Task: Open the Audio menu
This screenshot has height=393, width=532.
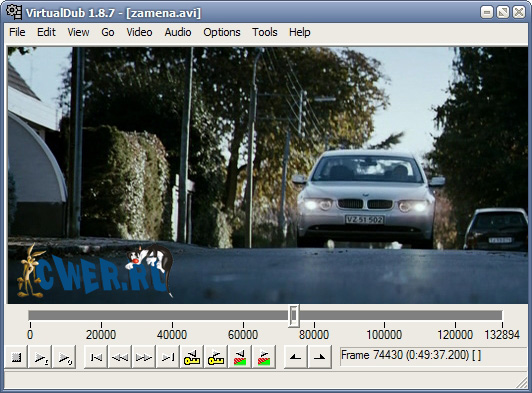Action: tap(178, 32)
